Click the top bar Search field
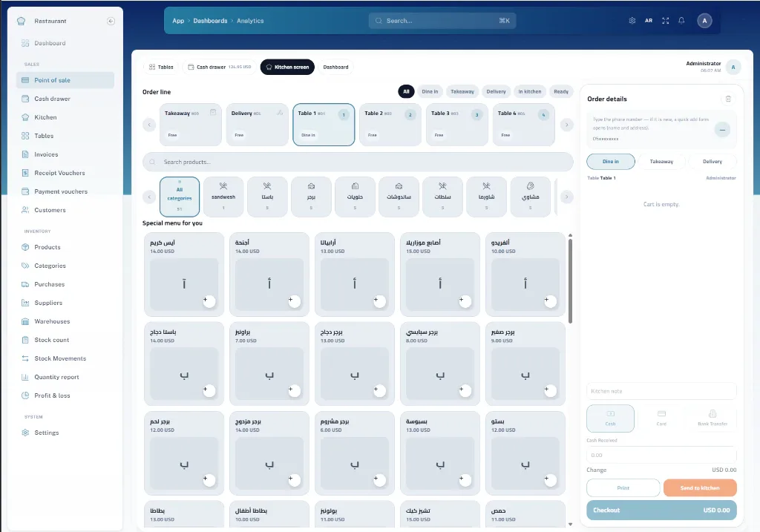Screen dimensions: 760x532 442,21
